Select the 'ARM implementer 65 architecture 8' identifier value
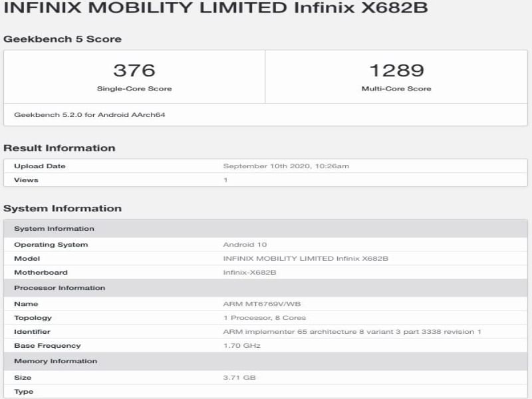Image resolution: width=532 pixels, height=399 pixels. (352, 331)
